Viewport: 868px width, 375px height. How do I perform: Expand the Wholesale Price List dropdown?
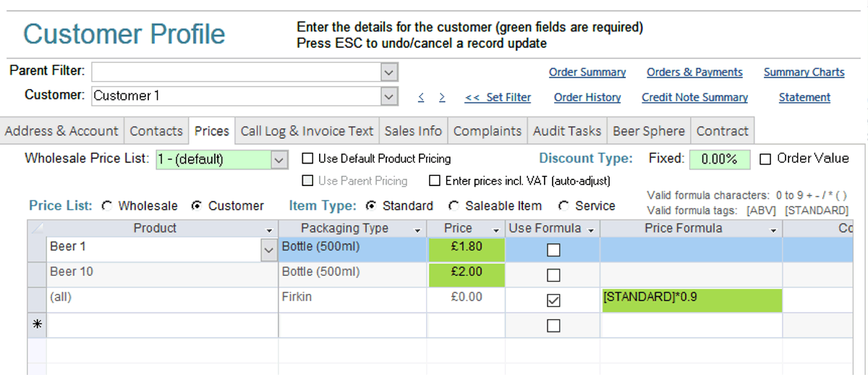[280, 159]
